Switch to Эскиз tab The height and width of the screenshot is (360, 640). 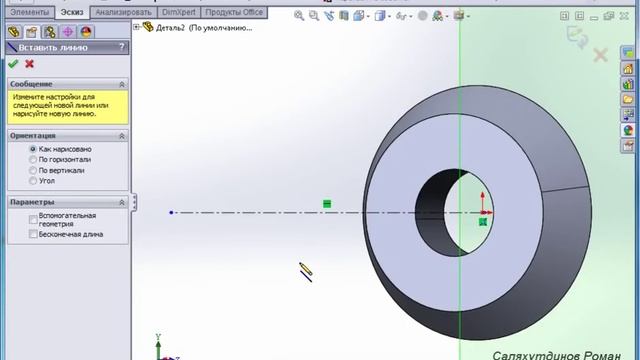[72, 12]
